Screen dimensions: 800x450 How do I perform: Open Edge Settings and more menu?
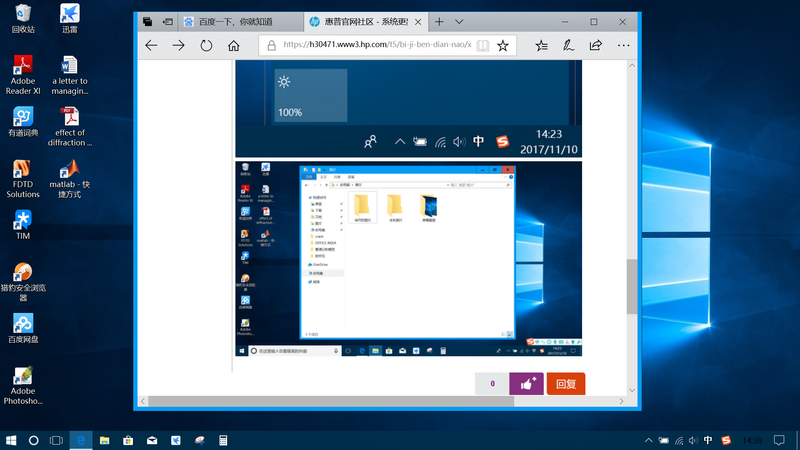click(x=624, y=45)
